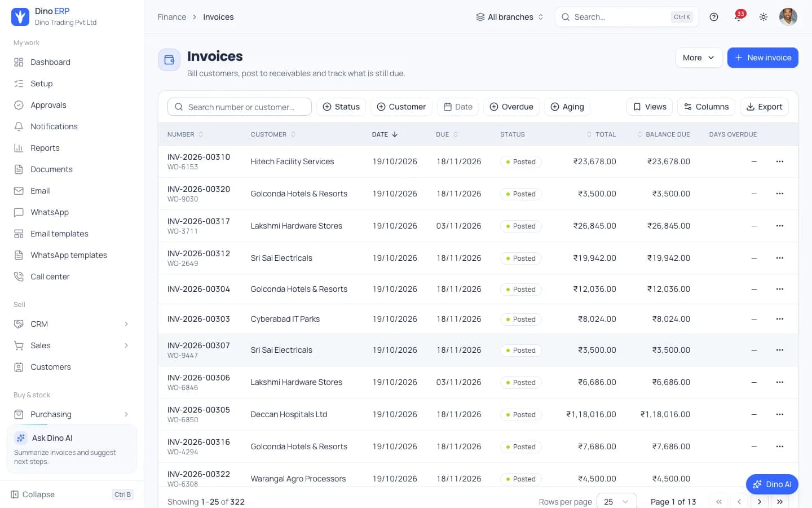812x508 pixels.
Task: Open the user profile avatar
Action: pyautogui.click(x=788, y=17)
